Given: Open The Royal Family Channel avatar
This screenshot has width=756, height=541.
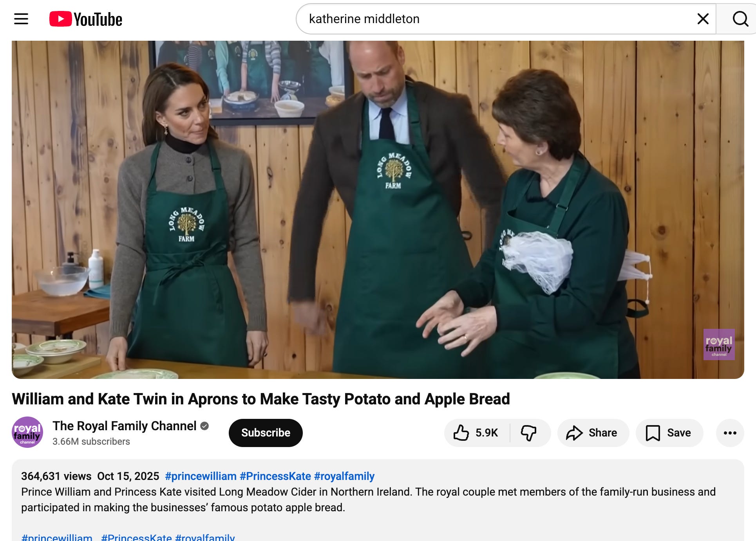Looking at the screenshot, I should coord(27,432).
